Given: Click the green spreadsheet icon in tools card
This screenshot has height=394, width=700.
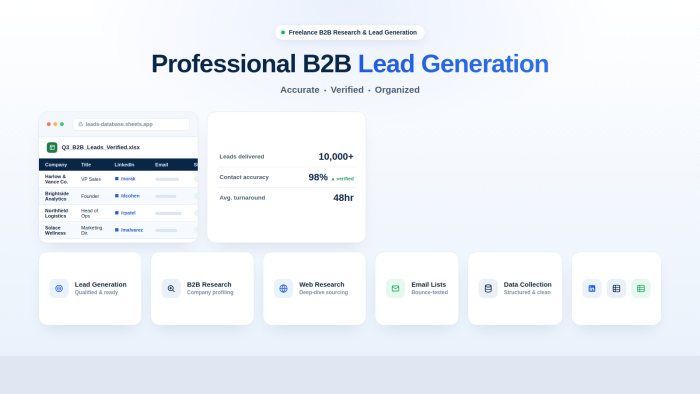Looking at the screenshot, I should click(641, 289).
